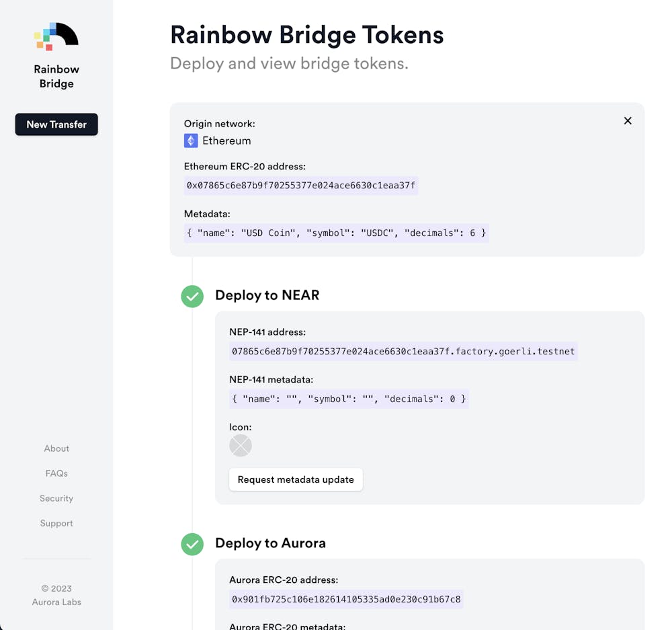
Task: Click the 'Aurora ERC-20 address:' label
Action: tap(284, 580)
